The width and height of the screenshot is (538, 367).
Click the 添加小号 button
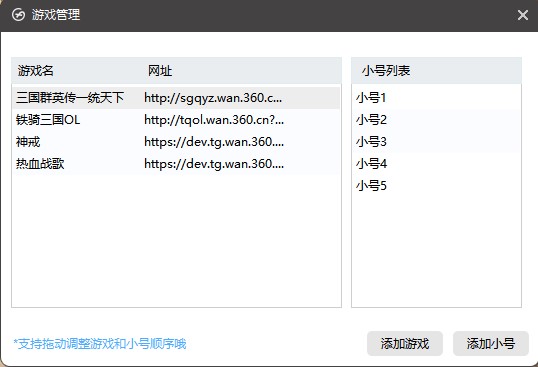[491, 343]
